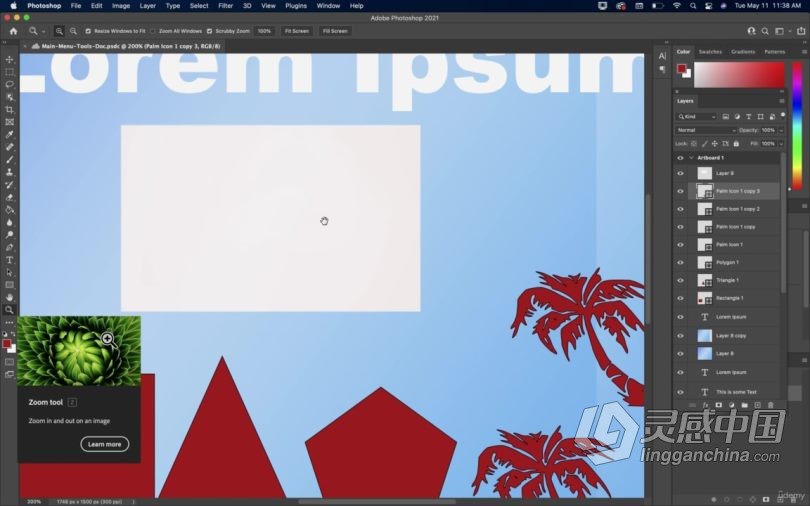Click the Home icon in options bar
This screenshot has width=810, height=506.
coord(13,31)
